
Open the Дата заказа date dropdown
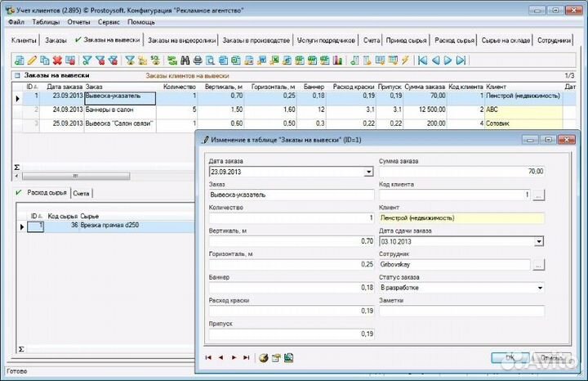tap(368, 173)
